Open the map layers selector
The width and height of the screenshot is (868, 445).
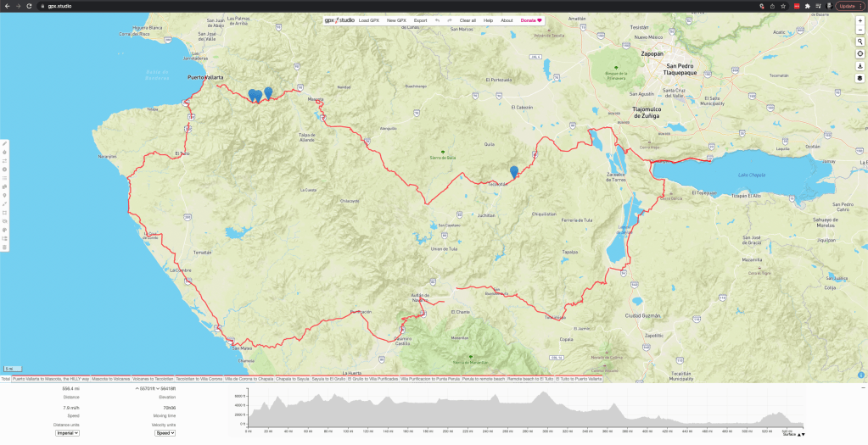(x=860, y=78)
